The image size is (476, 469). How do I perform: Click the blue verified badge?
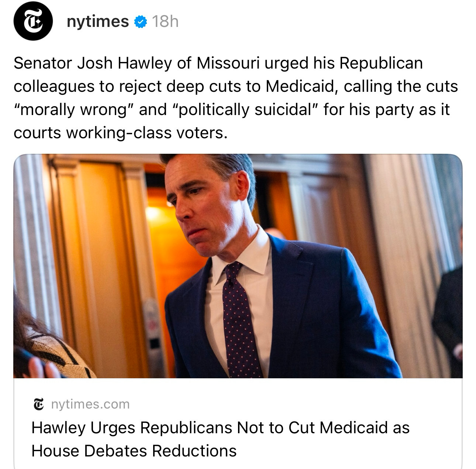[x=140, y=22]
